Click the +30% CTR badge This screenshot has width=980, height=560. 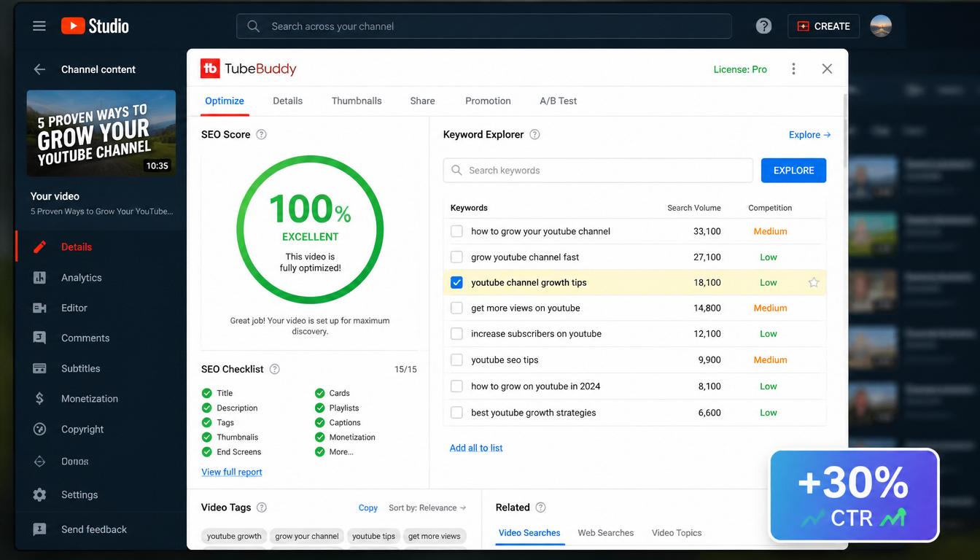tap(855, 495)
